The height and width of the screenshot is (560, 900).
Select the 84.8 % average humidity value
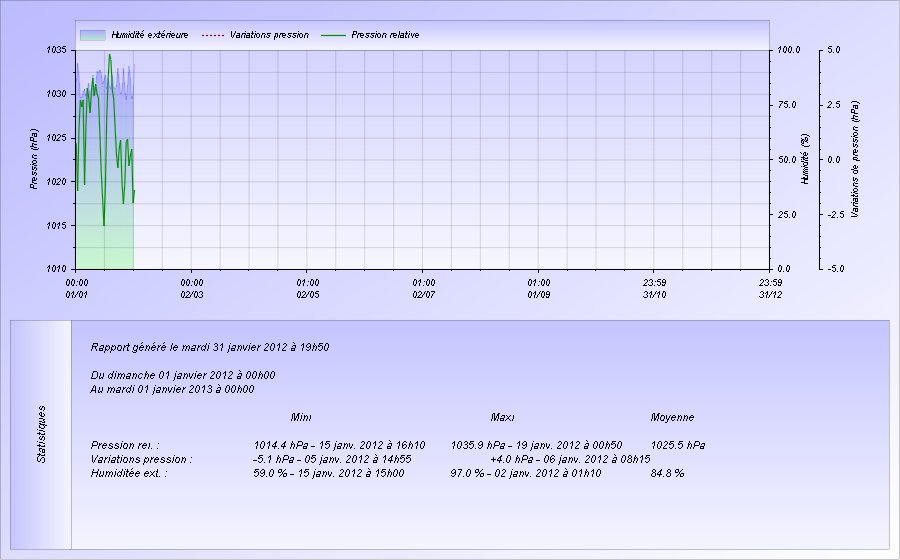[x=667, y=473]
